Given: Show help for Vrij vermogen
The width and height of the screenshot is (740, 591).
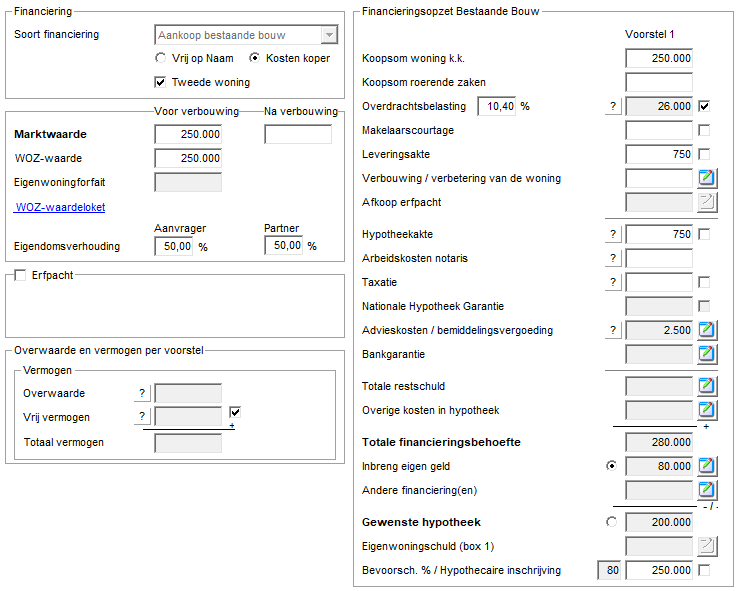Looking at the screenshot, I should 142,416.
